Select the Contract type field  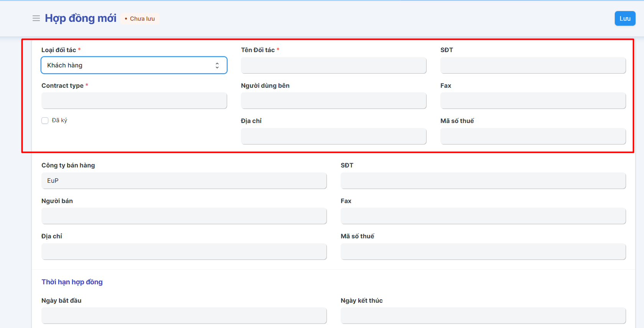(x=134, y=101)
